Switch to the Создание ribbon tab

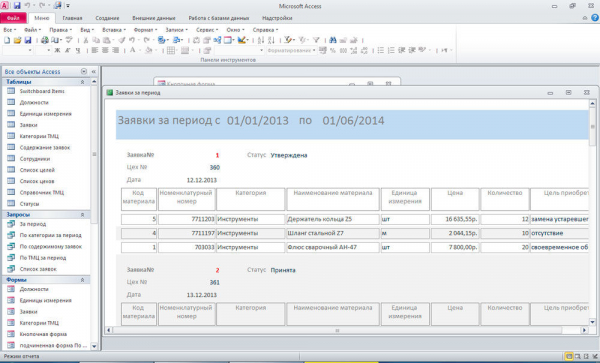click(107, 18)
